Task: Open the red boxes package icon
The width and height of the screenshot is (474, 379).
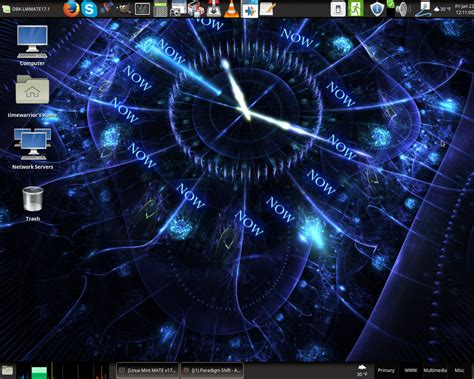Action: tap(196, 9)
